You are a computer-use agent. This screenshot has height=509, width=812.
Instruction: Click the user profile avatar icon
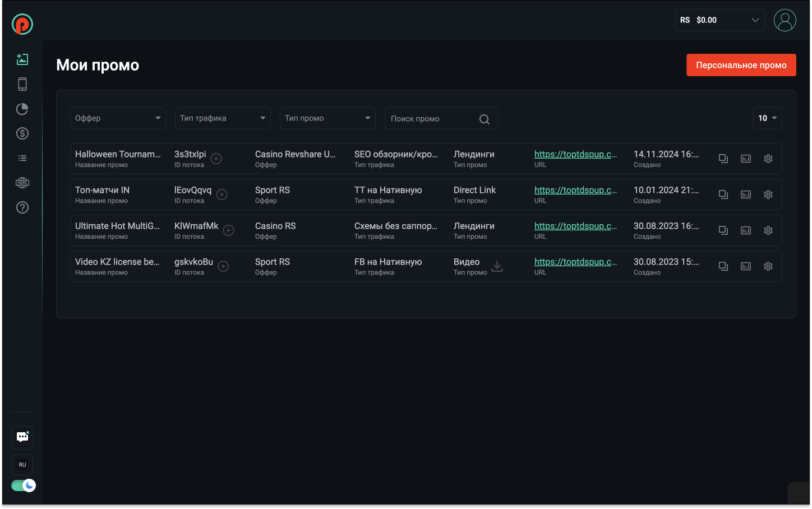tap(785, 20)
